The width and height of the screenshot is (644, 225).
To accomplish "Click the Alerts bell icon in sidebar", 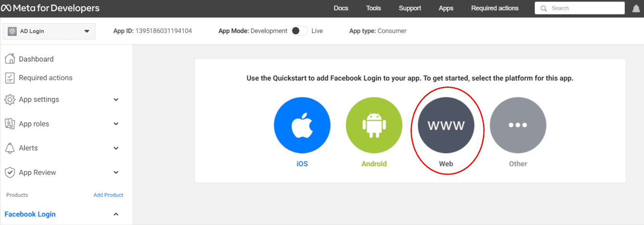I will pos(10,148).
